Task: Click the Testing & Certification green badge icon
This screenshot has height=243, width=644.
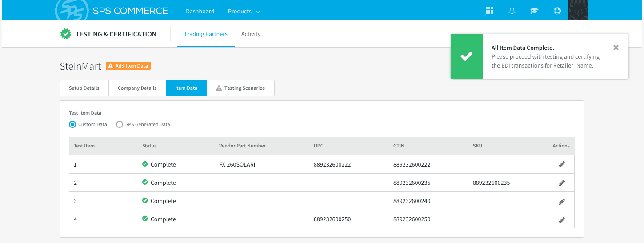Action: pos(66,34)
